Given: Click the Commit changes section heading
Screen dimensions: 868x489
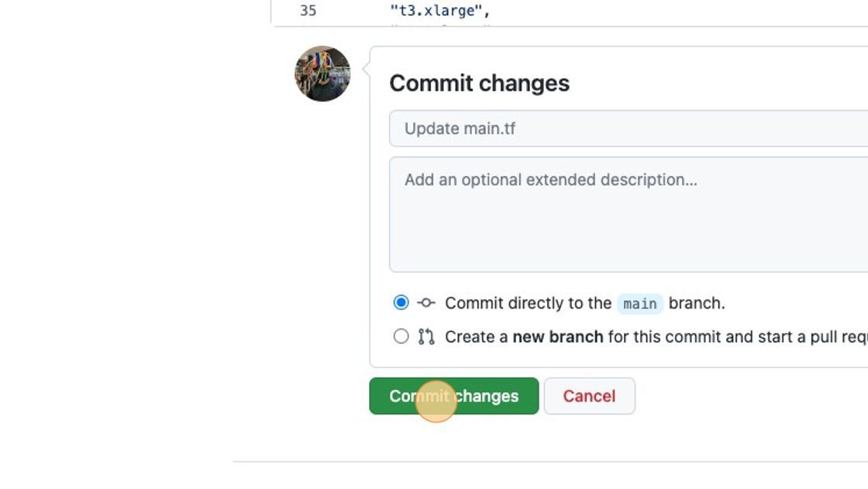Looking at the screenshot, I should point(480,83).
